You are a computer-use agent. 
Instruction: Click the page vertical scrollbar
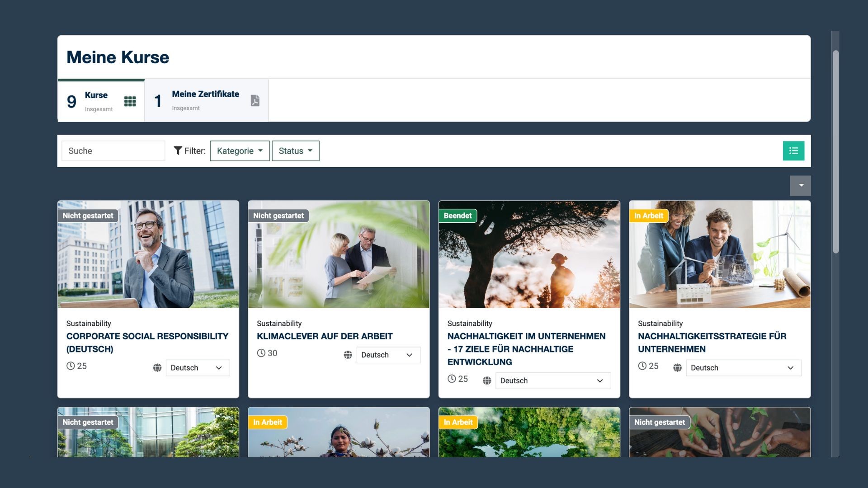point(835,151)
